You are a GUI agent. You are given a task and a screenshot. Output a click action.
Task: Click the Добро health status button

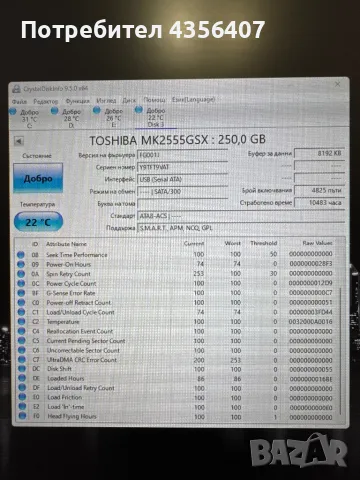pos(38,178)
